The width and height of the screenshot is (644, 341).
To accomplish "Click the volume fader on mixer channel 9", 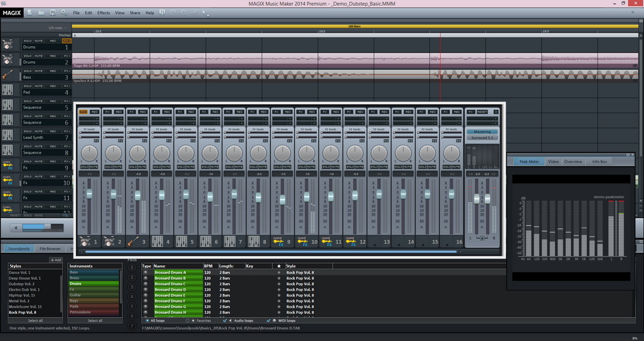I will point(283,200).
